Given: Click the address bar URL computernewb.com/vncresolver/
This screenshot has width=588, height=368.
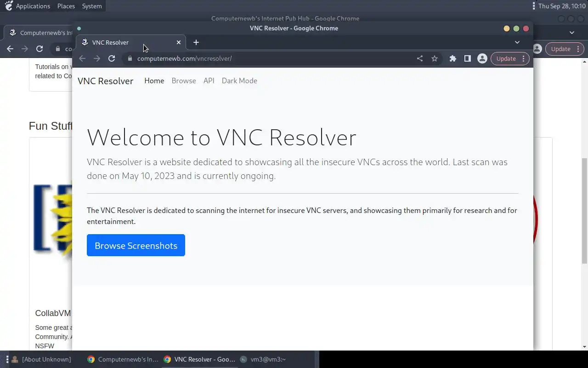Looking at the screenshot, I should pyautogui.click(x=184, y=58).
